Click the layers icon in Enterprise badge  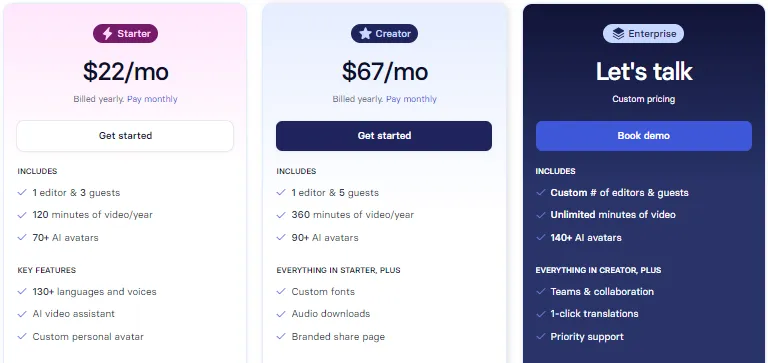tap(618, 33)
